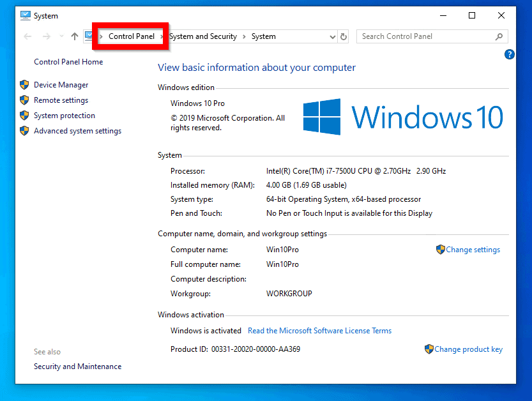Go up one level with Up arrow
Image resolution: width=532 pixels, height=401 pixels.
pos(75,36)
